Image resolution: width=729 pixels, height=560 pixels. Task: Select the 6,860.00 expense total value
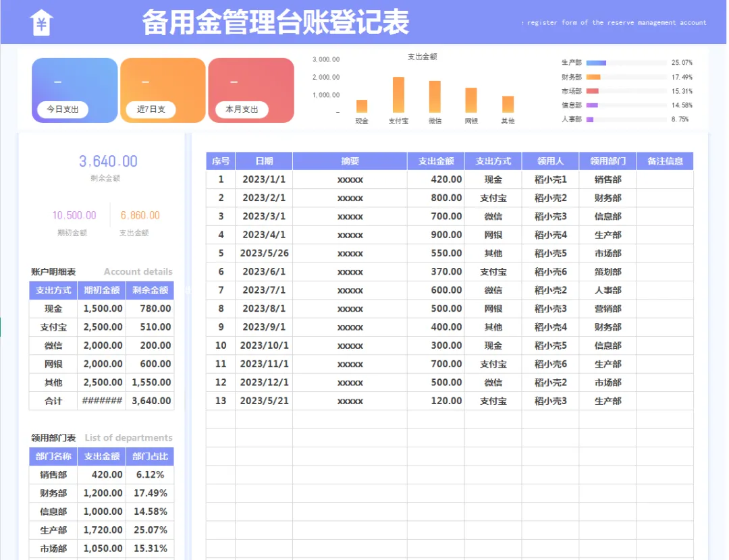[140, 215]
